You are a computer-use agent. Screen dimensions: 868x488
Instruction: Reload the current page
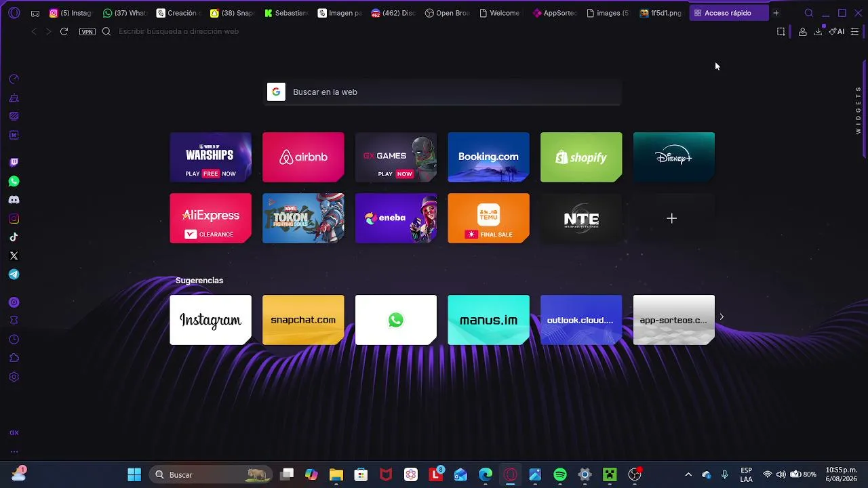(x=64, y=31)
